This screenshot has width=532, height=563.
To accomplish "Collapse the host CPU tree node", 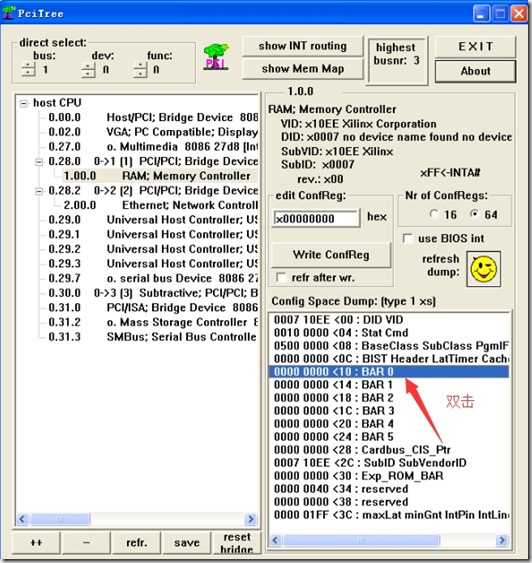I will [x=24, y=104].
